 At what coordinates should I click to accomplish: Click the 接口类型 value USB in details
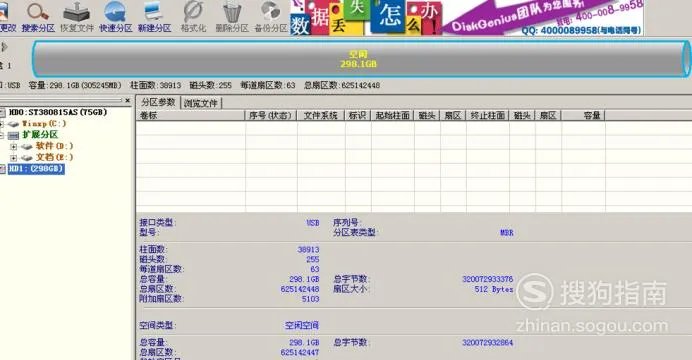[313, 223]
